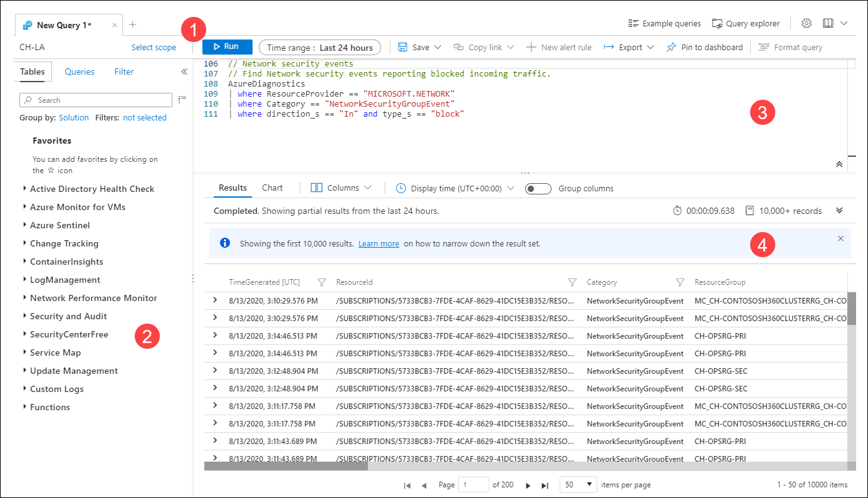Click the table Search input field
The image size is (868, 498).
pyautogui.click(x=96, y=100)
